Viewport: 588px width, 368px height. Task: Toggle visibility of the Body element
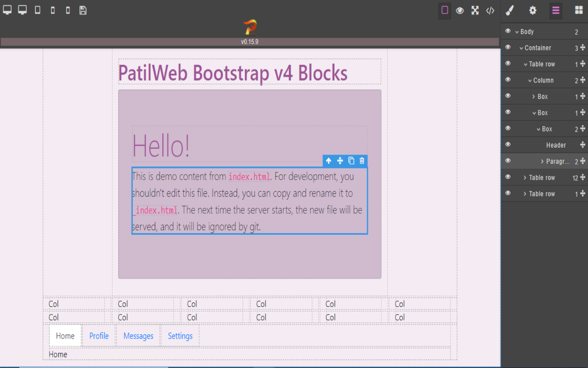[507, 31]
